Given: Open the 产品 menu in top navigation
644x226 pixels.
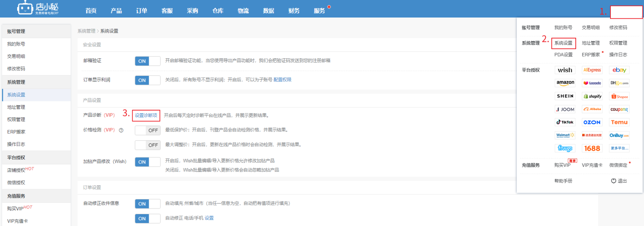Looking at the screenshot, I should click(x=116, y=11).
